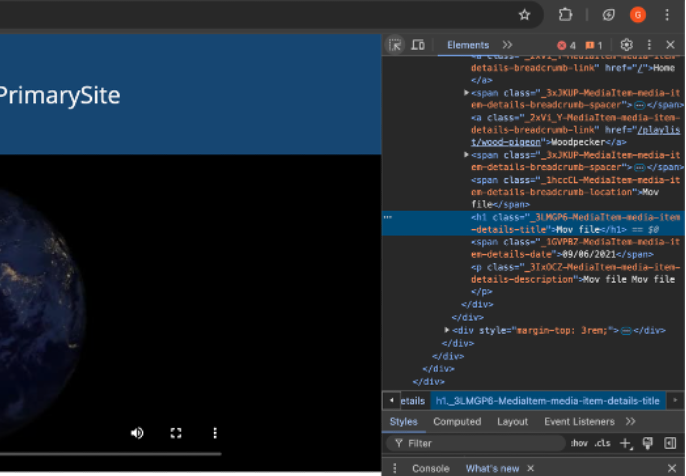
Task: Toggle the device toolbar emulation
Action: coord(418,45)
